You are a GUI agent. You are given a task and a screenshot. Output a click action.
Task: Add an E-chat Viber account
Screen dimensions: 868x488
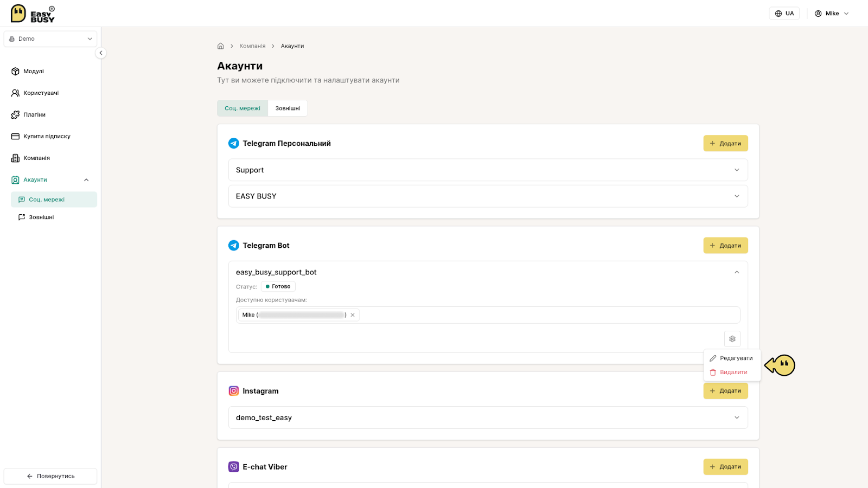pyautogui.click(x=725, y=467)
